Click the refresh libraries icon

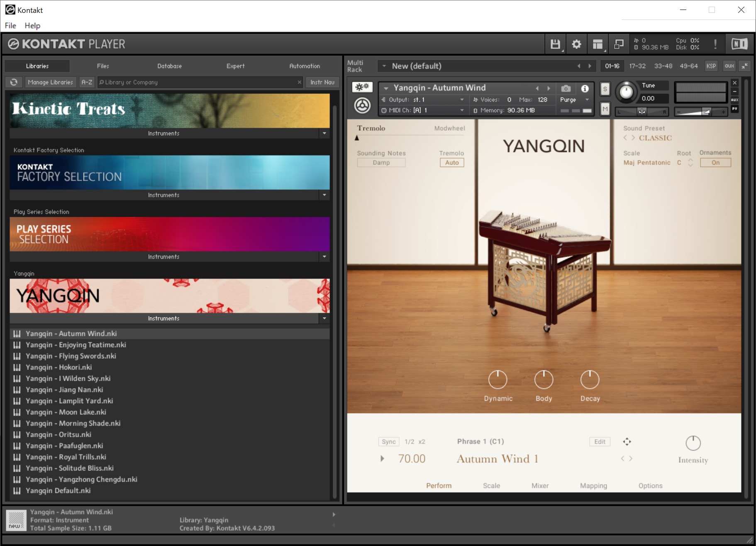[14, 82]
